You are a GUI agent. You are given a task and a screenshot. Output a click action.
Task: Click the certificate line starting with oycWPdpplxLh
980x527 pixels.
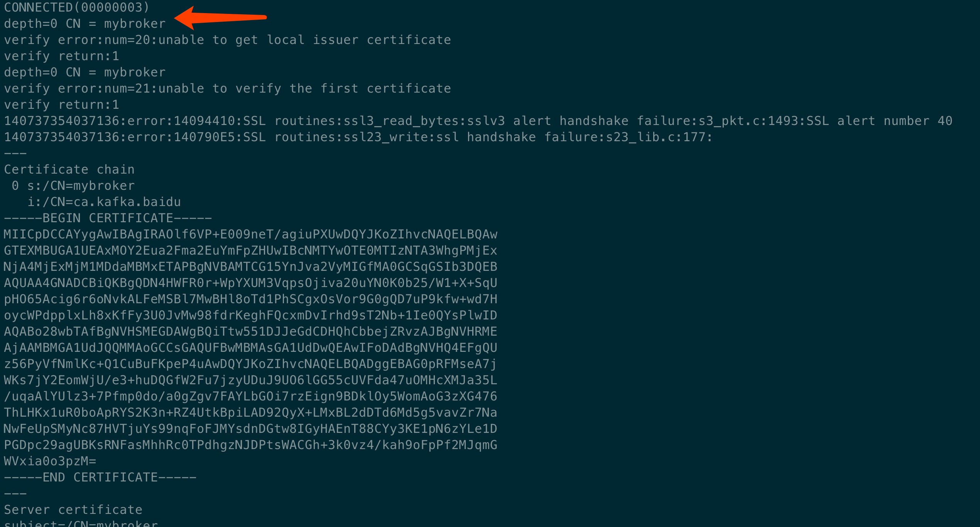[x=250, y=316]
